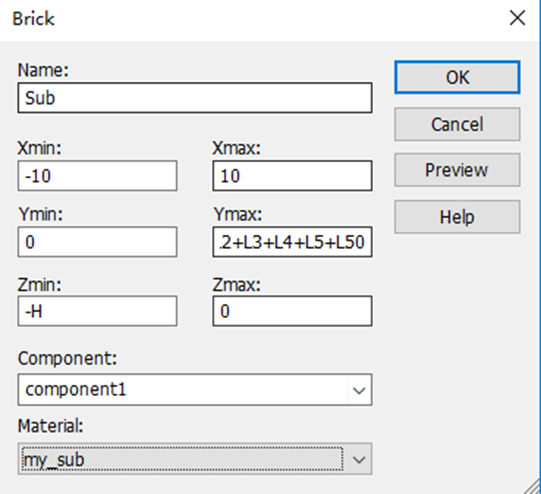Image resolution: width=541 pixels, height=494 pixels.
Task: Focus the Ymin field with value 0
Action: 98,242
